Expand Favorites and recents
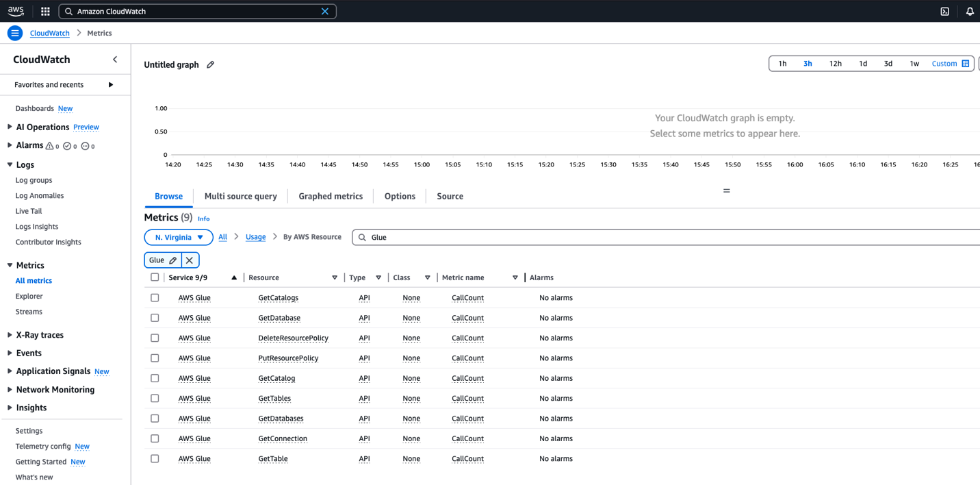980x485 pixels. [110, 85]
